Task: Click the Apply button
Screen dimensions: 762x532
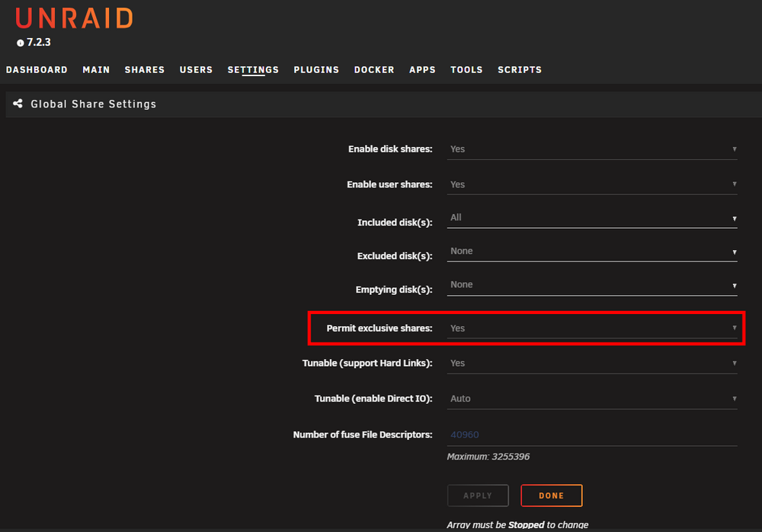Action: 478,495
